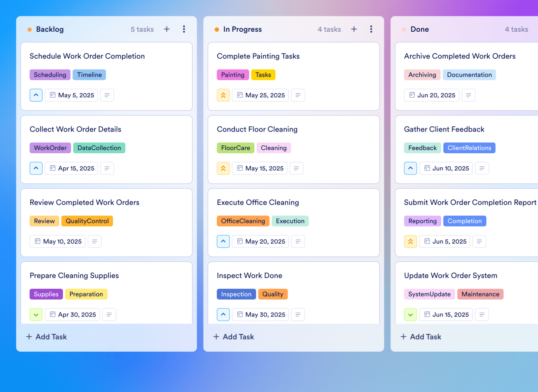This screenshot has width=538, height=392.
Task: Select the Backlog column header
Action: [x=50, y=29]
